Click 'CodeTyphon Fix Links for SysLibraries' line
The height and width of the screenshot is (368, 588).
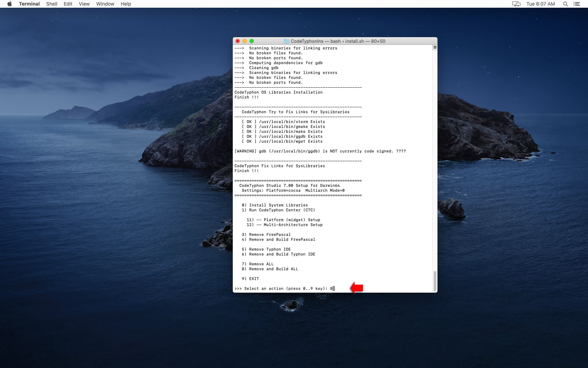pos(280,166)
